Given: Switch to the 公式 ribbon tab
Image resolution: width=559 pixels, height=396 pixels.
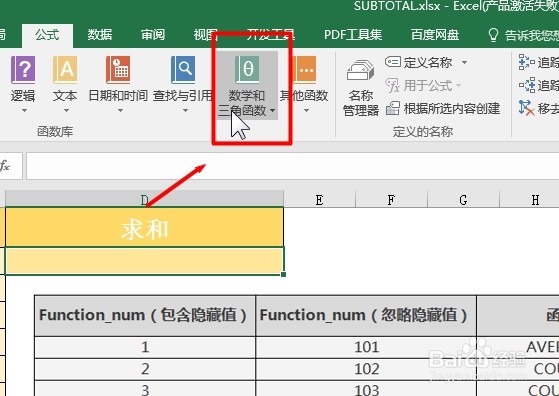Looking at the screenshot, I should 47,35.
